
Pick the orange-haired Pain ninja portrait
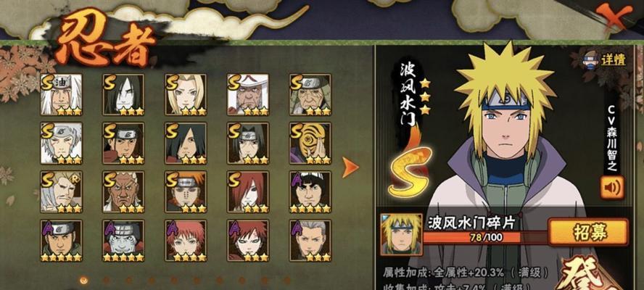(186, 192)
